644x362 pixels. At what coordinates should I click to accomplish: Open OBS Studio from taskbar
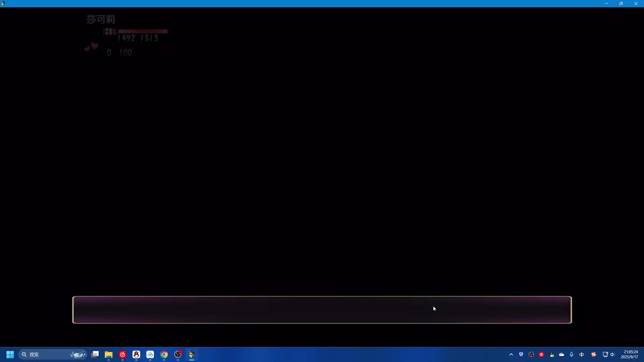[178, 354]
